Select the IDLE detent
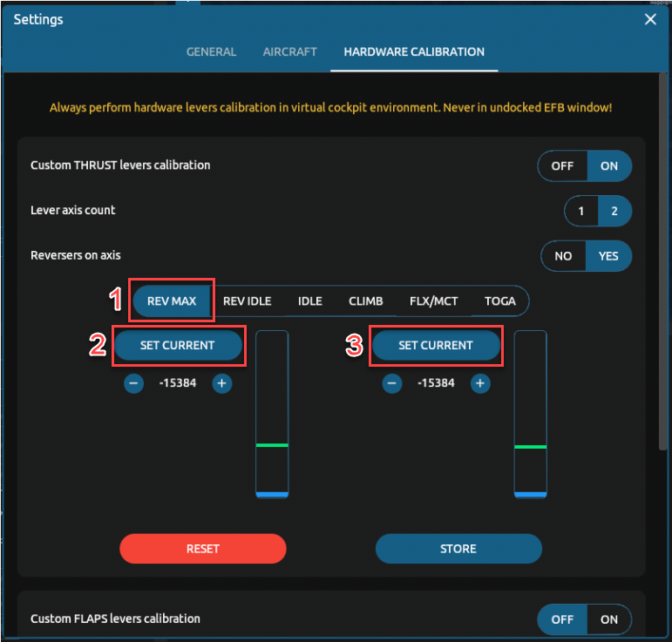 (310, 301)
